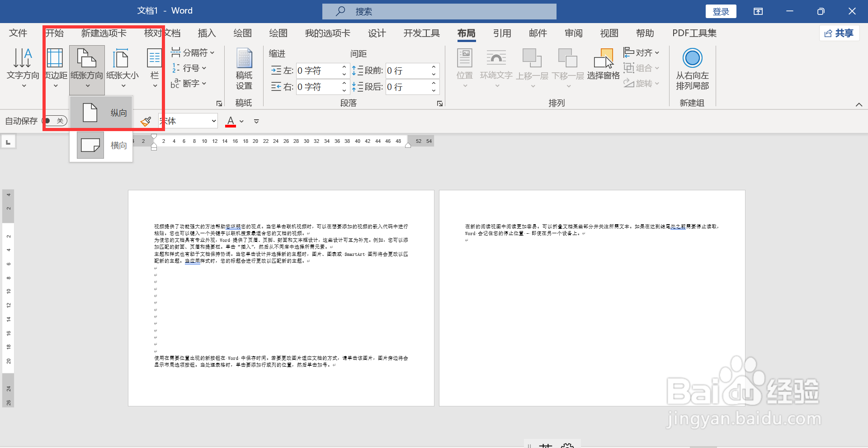Open font color dropdown arrow
868x448 pixels.
242,121
